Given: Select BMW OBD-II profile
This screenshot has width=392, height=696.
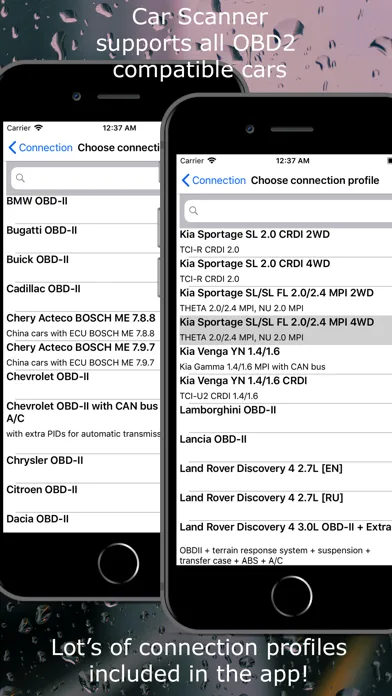Looking at the screenshot, I should 82,209.
